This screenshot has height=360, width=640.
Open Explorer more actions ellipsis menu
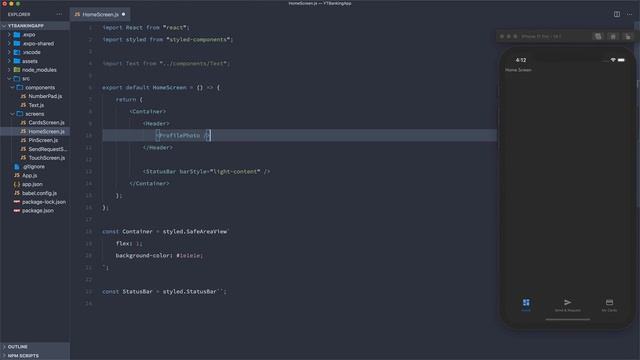pos(59,14)
